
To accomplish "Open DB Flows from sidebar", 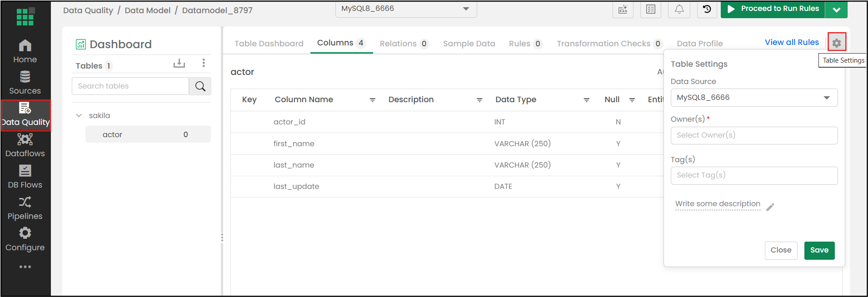I will (25, 177).
